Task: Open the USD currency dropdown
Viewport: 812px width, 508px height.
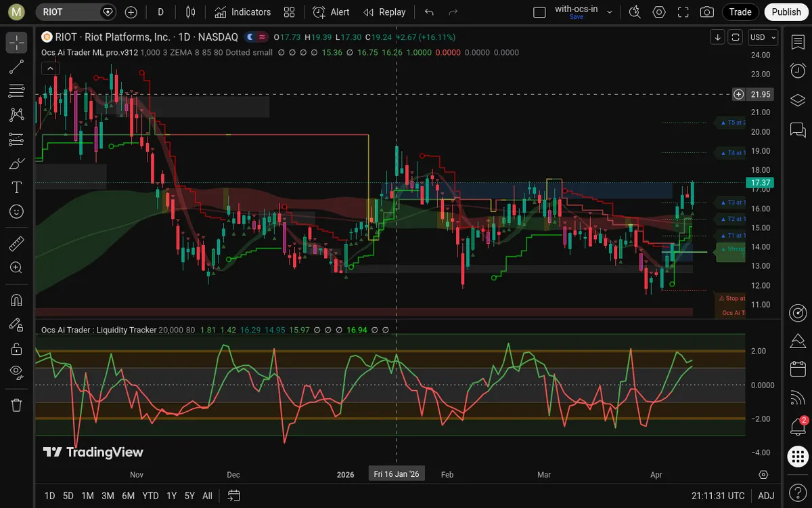Action: coord(763,37)
